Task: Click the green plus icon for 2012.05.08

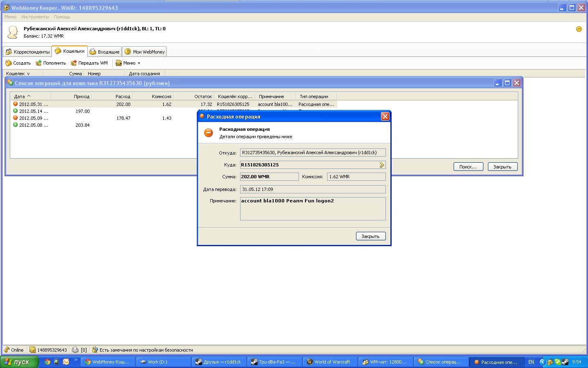Action: click(15, 125)
